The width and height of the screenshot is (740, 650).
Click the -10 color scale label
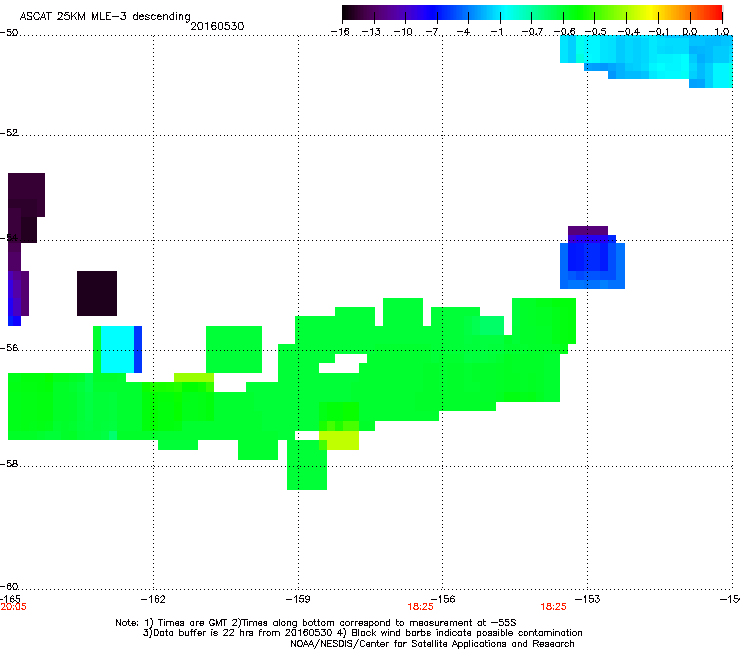tap(403, 32)
